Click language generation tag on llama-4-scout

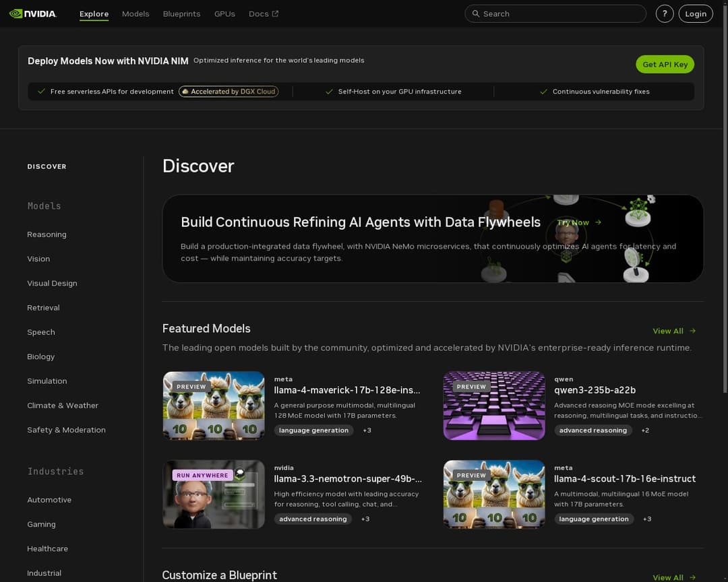pyautogui.click(x=594, y=519)
